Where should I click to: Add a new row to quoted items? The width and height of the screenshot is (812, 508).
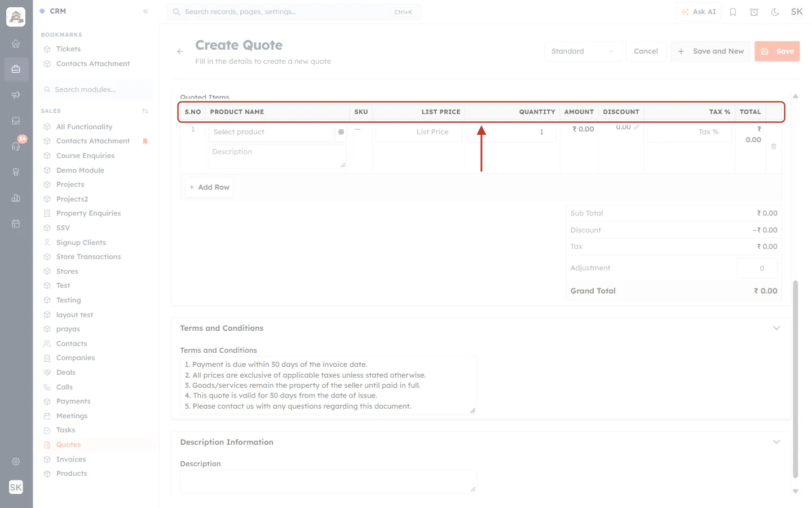click(x=209, y=187)
